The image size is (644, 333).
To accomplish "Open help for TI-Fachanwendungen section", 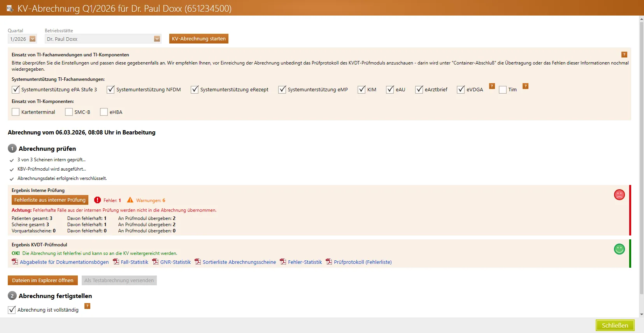I will [x=624, y=55].
